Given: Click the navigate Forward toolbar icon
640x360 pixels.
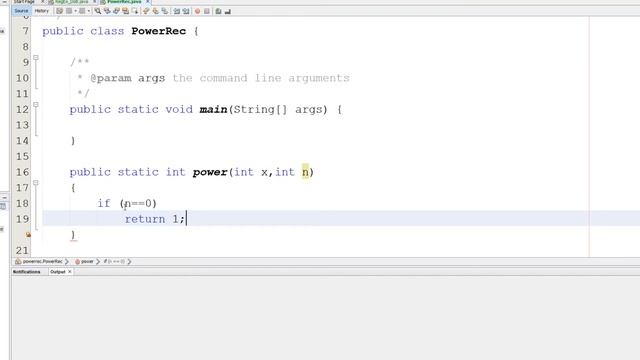Looking at the screenshot, I should (82, 11).
